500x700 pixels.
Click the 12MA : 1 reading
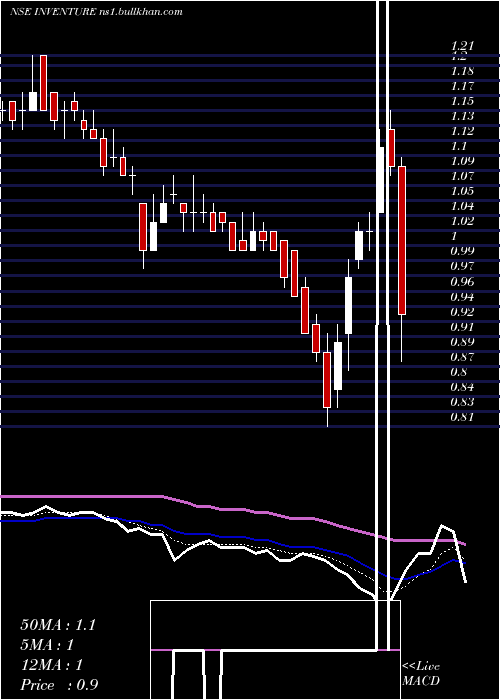click(52, 665)
